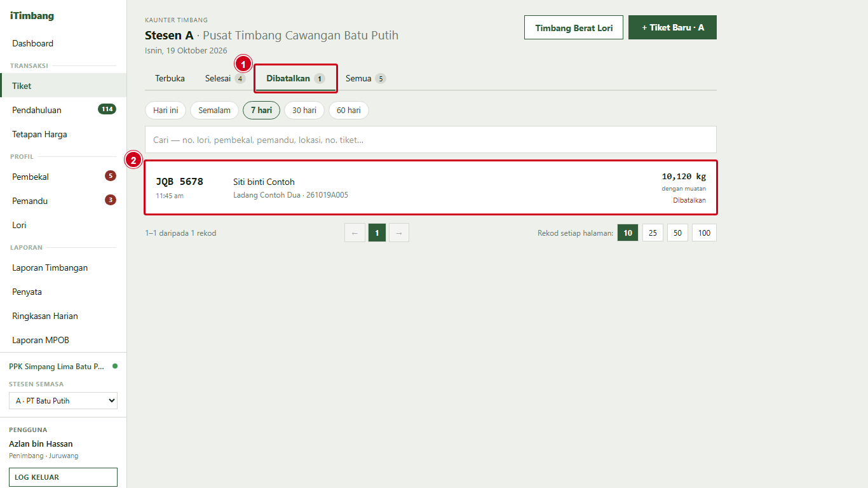Go to next page arrow
Viewport: 868px width, 488px height.
399,233
